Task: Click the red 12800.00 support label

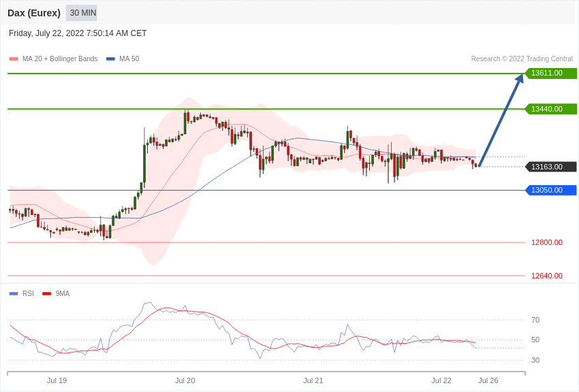Action: pyautogui.click(x=547, y=242)
